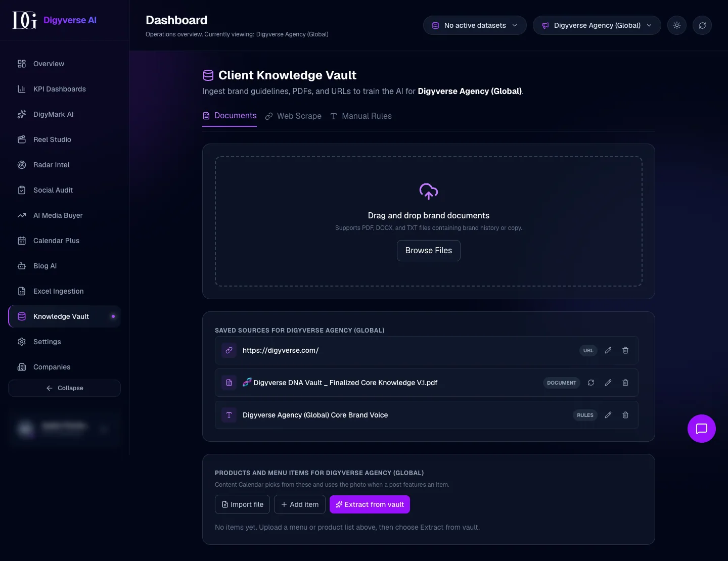Open Overview from the sidebar
This screenshot has height=561, width=728.
(x=64, y=64)
